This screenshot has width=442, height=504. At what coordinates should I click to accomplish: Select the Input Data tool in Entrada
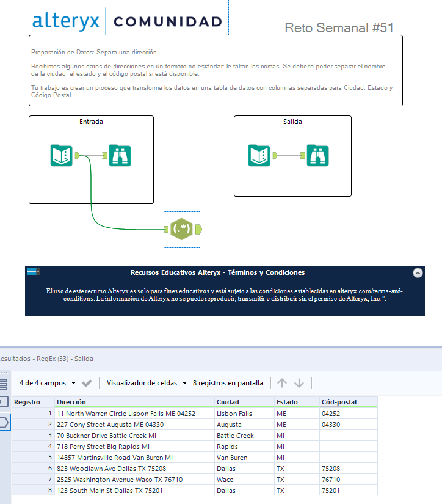click(x=61, y=156)
